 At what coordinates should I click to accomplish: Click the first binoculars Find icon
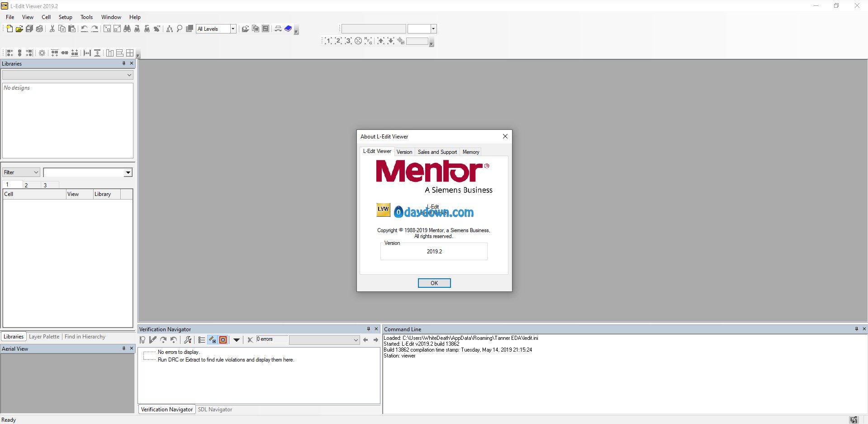pos(127,29)
